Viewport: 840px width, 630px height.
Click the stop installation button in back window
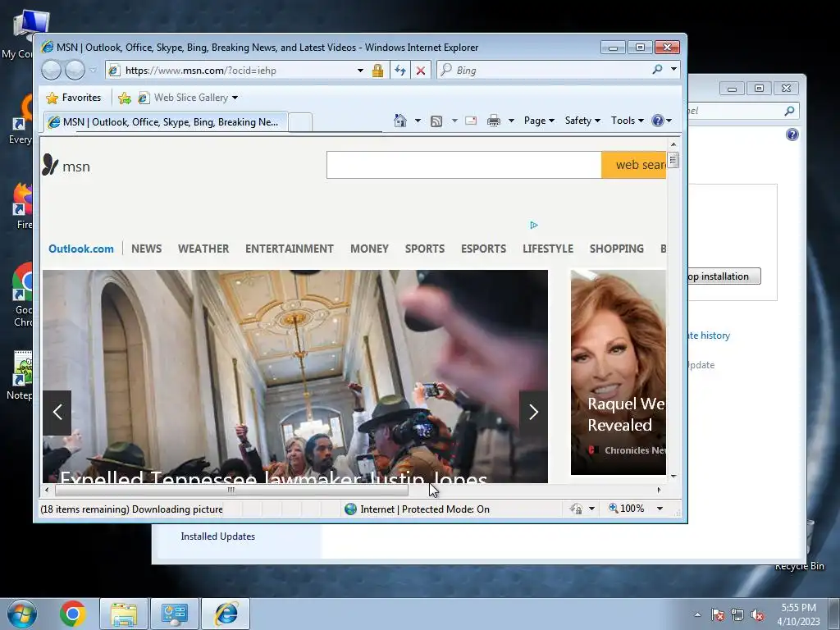tap(724, 276)
